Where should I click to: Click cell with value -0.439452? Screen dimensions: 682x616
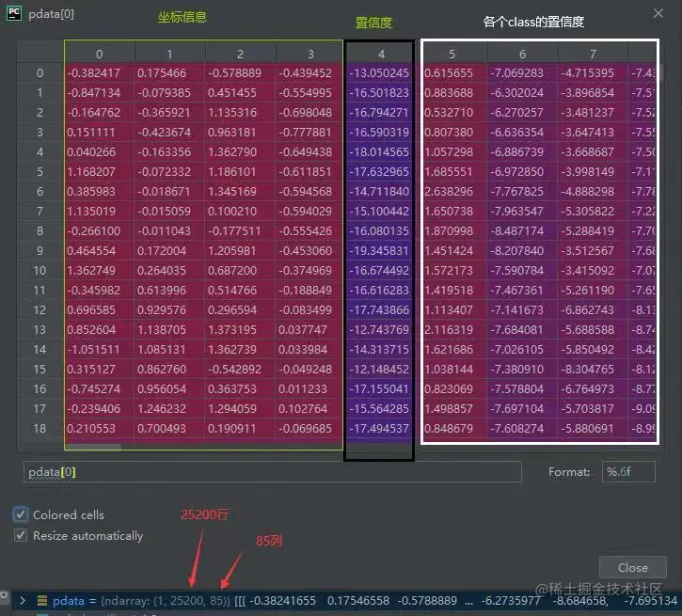pos(309,73)
